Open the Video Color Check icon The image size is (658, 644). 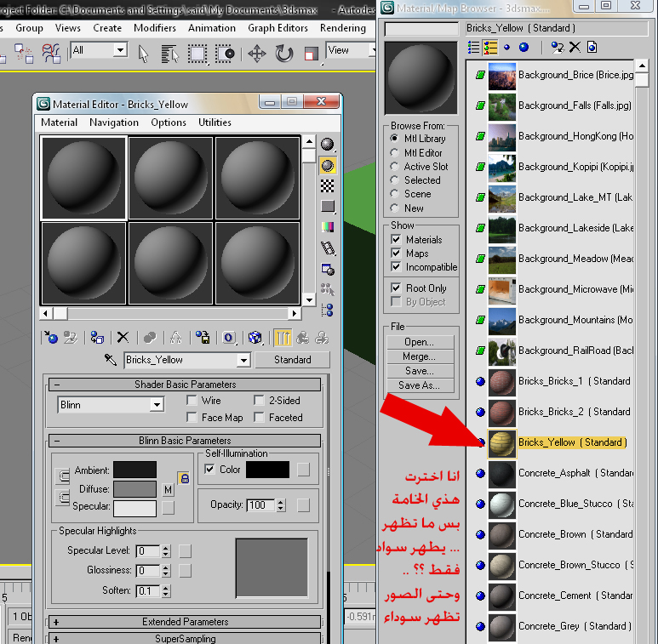[x=328, y=227]
